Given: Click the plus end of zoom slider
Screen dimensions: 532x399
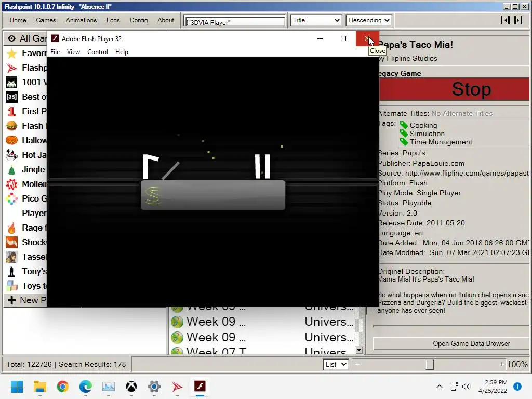Looking at the screenshot, I should 501,364.
